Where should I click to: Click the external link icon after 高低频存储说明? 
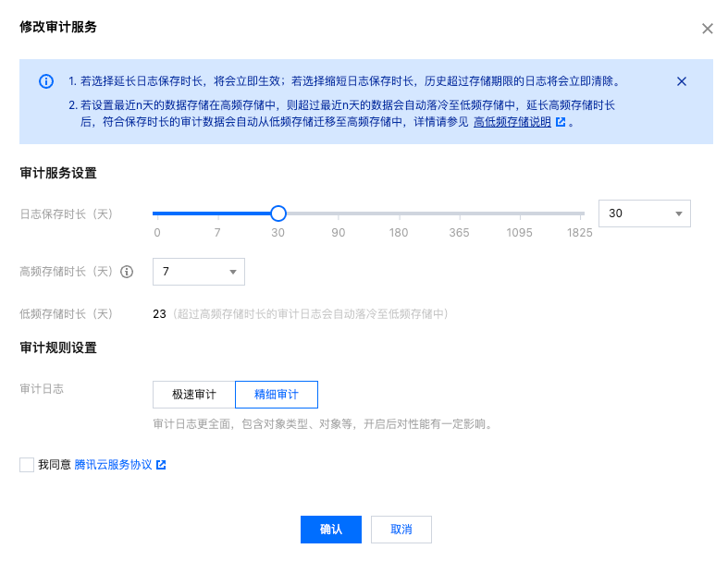(561, 122)
